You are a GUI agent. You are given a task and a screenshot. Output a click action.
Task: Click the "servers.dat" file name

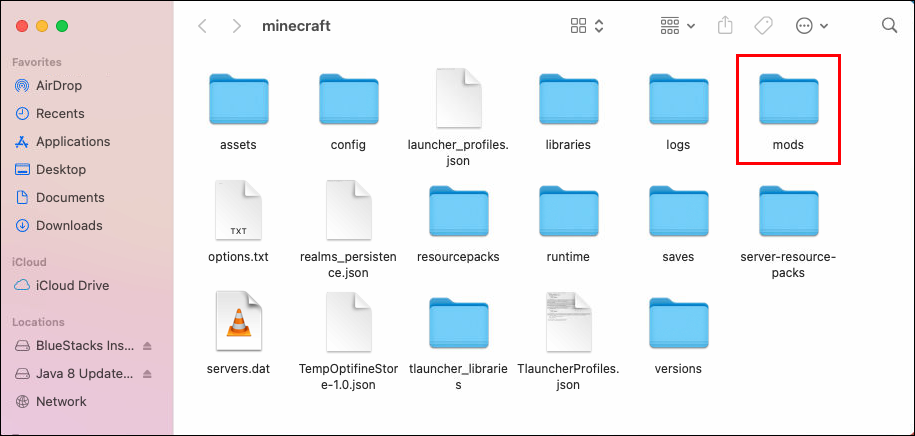[x=238, y=369]
